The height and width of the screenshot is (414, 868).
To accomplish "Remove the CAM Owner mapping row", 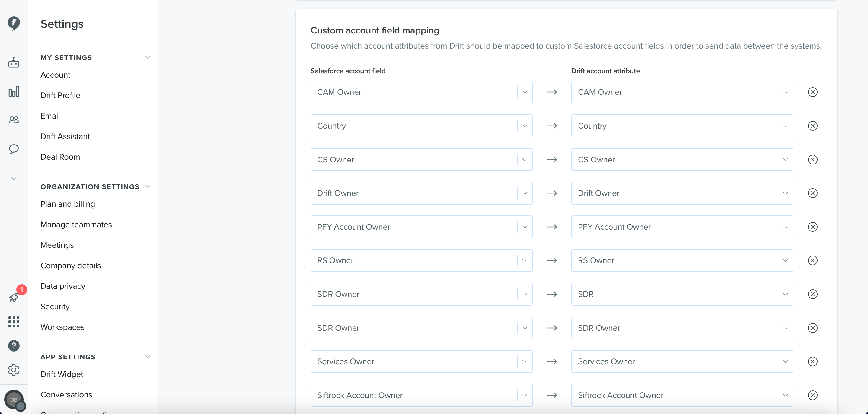I will [812, 92].
